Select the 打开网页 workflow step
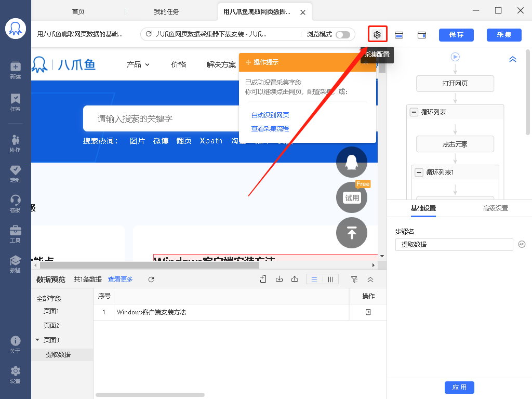Viewport: 532px width, 399px height. point(455,84)
